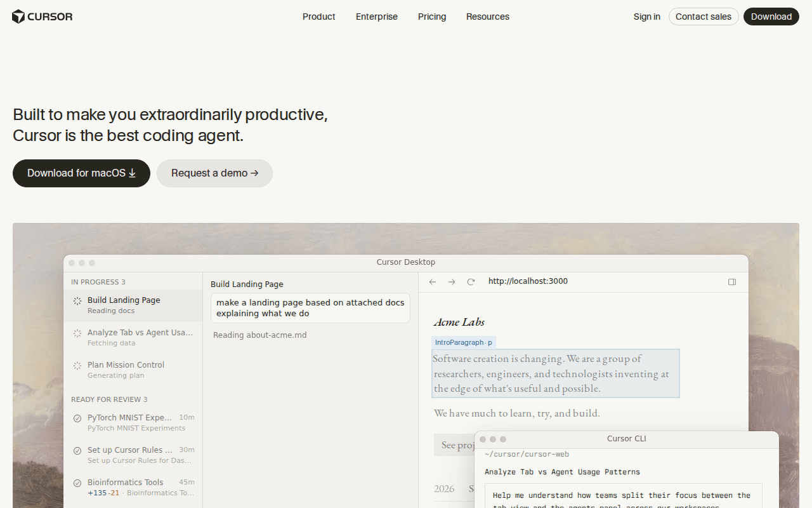This screenshot has height=508, width=812.
Task: Click the Cursor logo in the header
Action: [43, 17]
